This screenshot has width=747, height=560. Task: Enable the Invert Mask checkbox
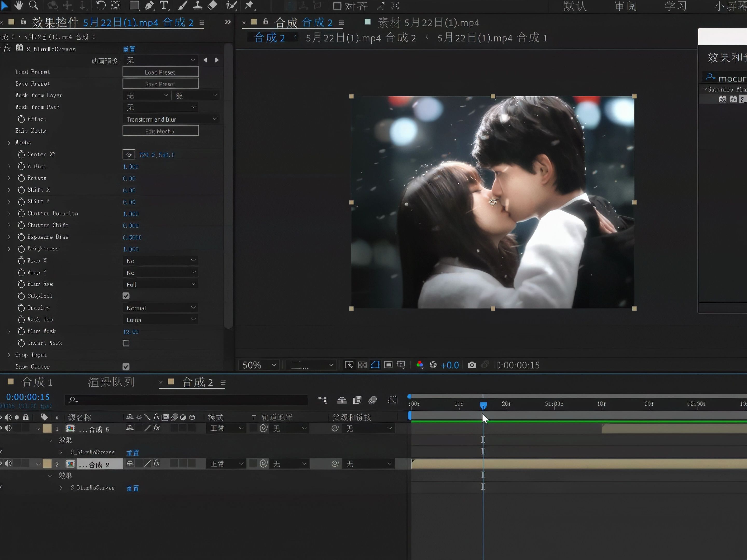[126, 343]
